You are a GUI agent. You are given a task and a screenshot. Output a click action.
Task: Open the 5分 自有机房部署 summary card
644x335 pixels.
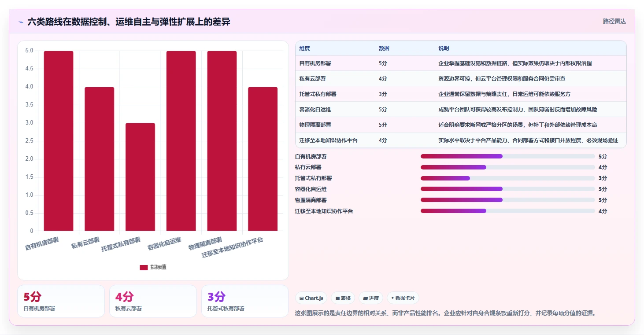pyautogui.click(x=61, y=301)
